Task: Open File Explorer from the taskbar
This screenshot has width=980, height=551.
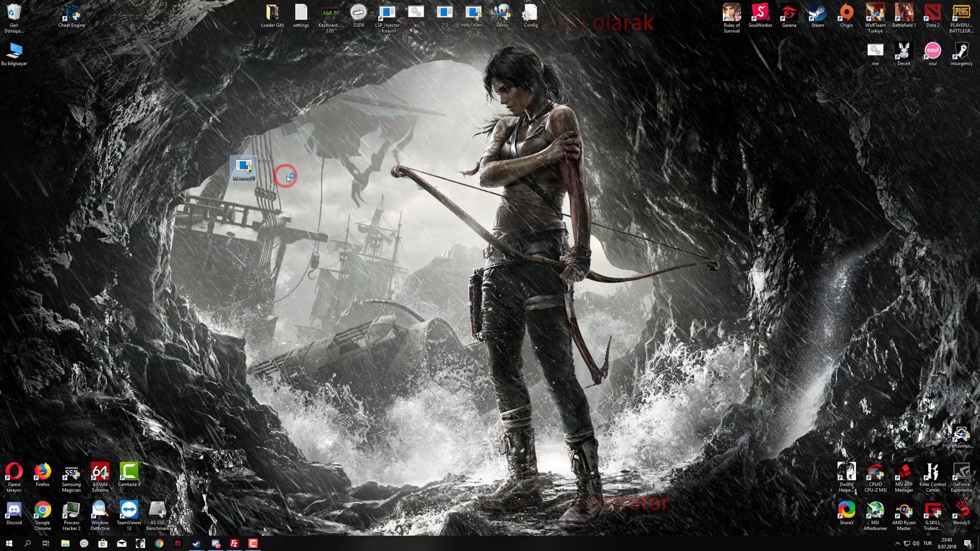Action: click(65, 543)
